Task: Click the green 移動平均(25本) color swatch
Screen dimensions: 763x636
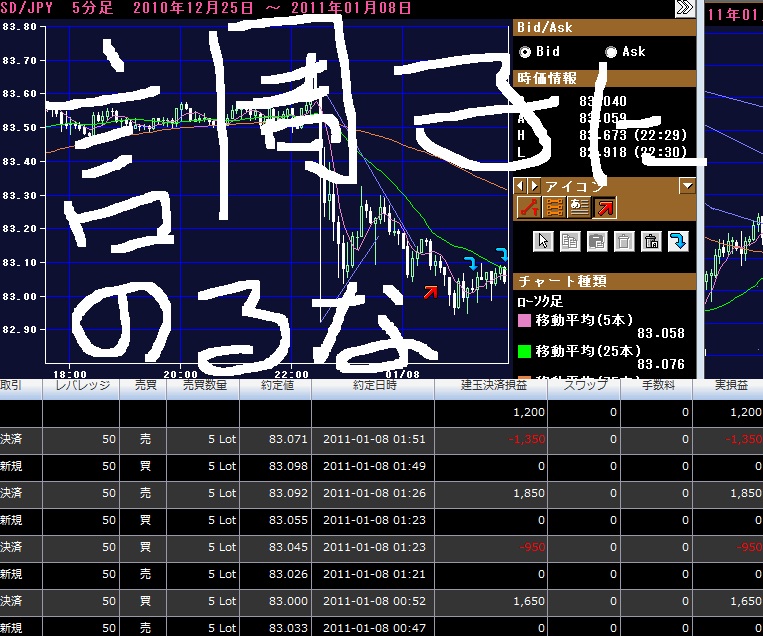Action: [x=524, y=351]
